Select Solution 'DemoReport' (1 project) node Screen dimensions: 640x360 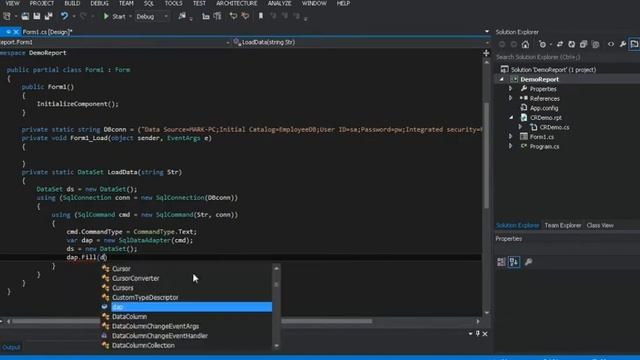[x=553, y=70]
